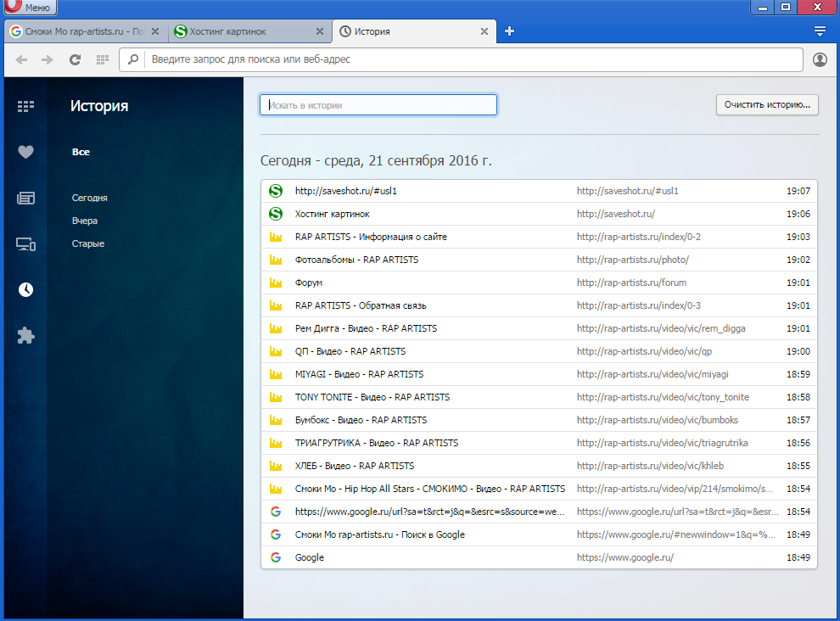The width and height of the screenshot is (840, 621).
Task: Open RAP ARTISTS - Обратная связь entry
Action: [539, 305]
